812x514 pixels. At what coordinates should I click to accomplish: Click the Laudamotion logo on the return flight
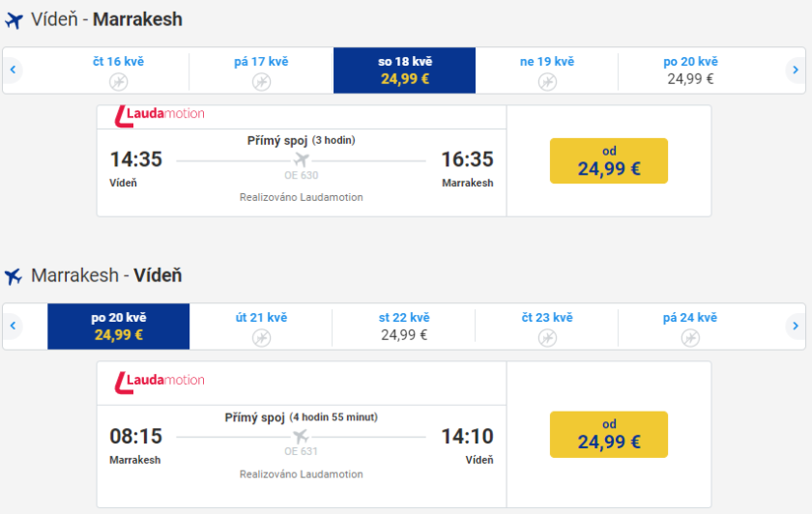click(160, 380)
